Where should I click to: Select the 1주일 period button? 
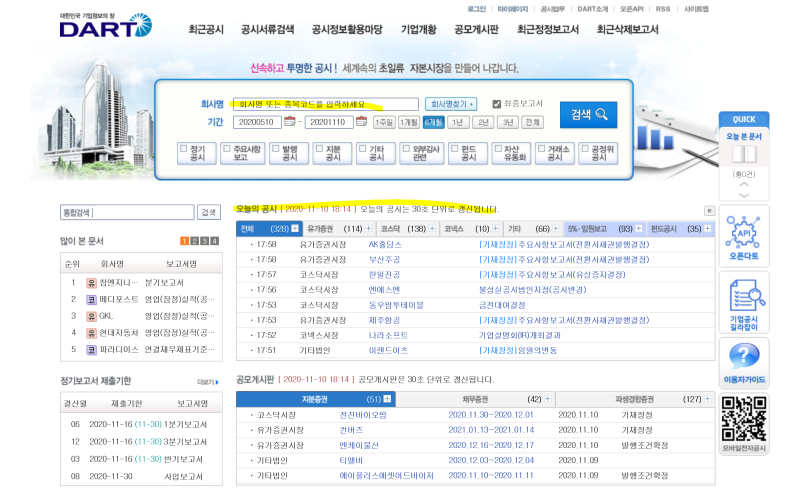384,123
